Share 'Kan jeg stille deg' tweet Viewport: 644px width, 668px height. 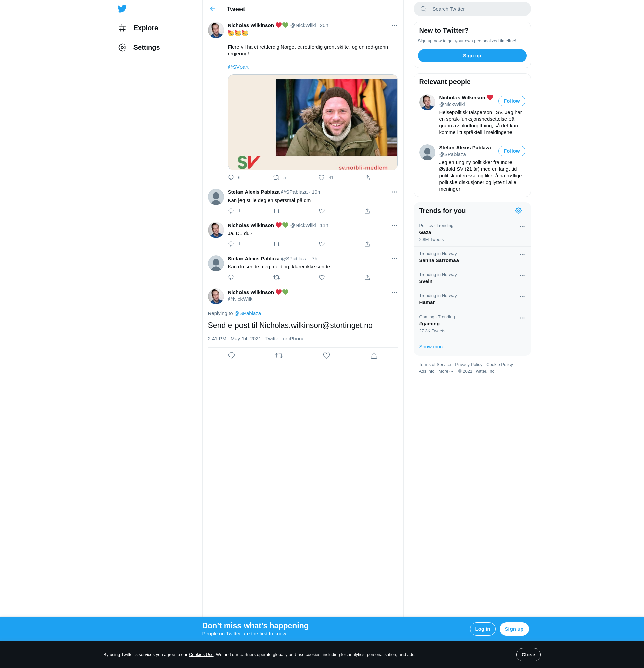tap(367, 211)
